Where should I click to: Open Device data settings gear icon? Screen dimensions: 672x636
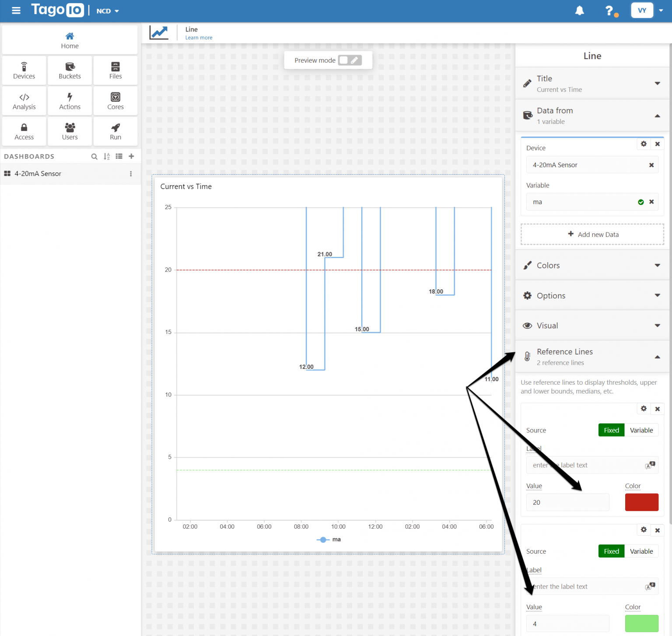644,144
